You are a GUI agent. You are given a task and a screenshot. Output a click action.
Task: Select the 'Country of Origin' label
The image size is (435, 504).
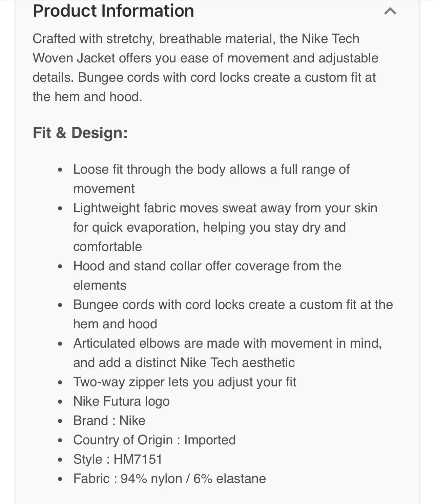tap(123, 440)
